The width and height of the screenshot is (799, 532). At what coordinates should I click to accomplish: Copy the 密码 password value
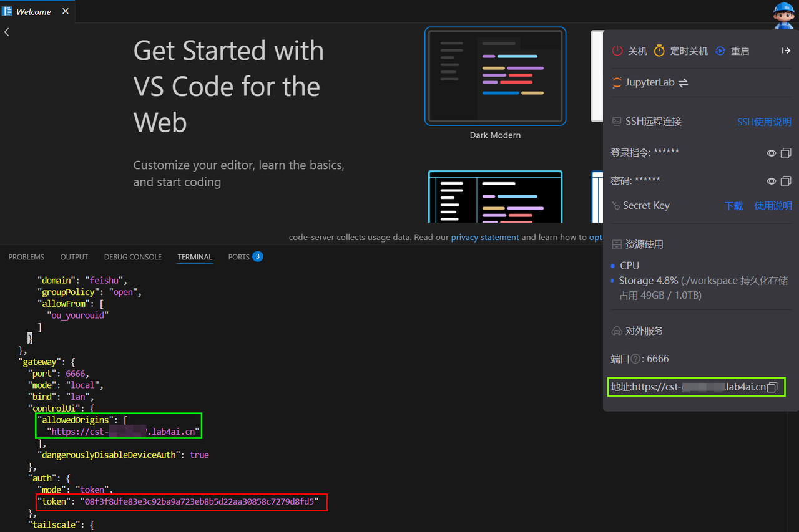click(786, 181)
